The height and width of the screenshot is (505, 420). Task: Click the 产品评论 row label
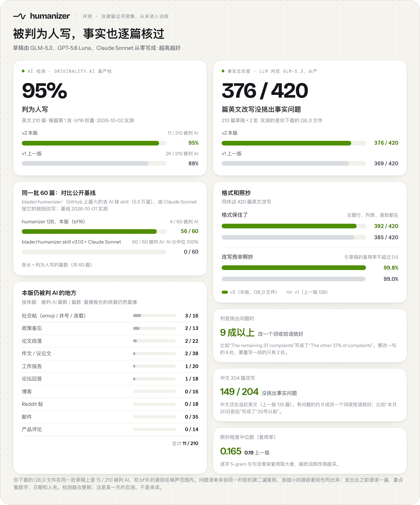click(x=32, y=429)
